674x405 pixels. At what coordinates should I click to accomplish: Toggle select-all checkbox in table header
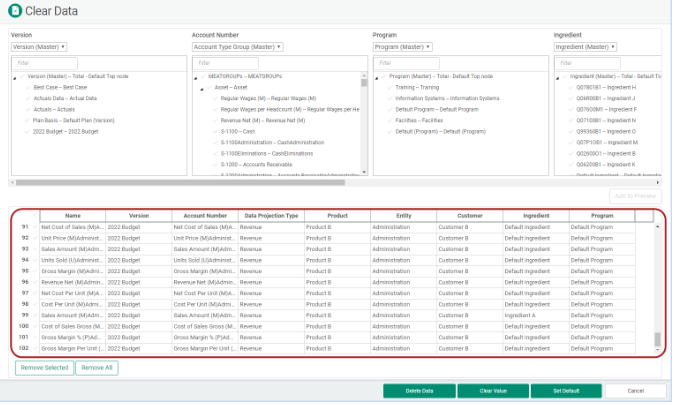[x=35, y=215]
